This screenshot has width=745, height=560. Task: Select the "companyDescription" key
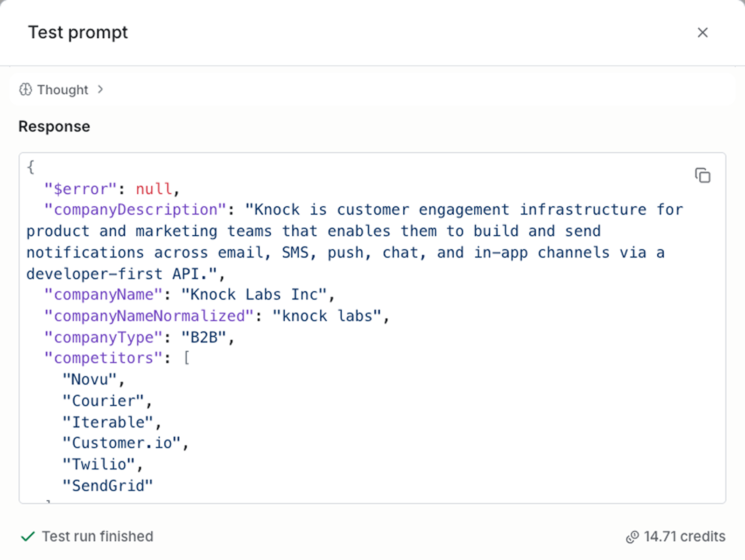click(x=135, y=210)
